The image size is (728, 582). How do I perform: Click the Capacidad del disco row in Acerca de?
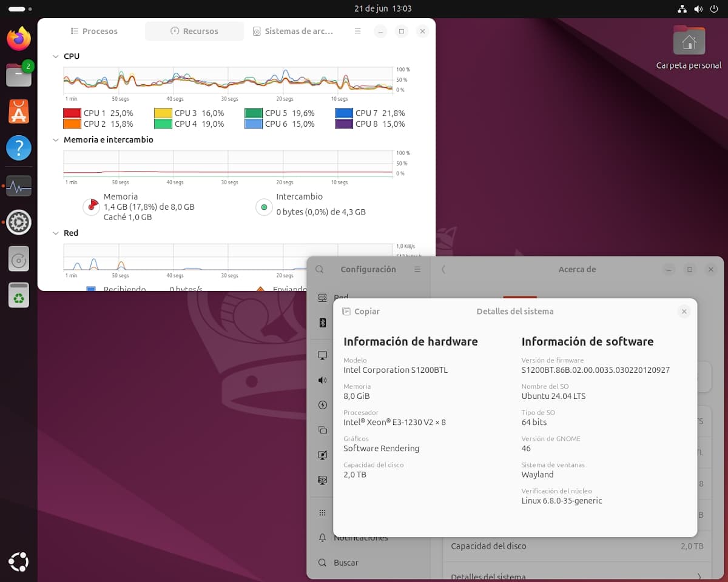click(577, 546)
